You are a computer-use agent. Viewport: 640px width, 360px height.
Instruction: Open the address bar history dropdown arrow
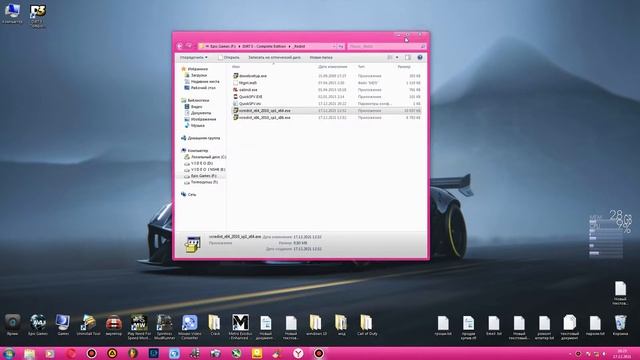tap(334, 47)
